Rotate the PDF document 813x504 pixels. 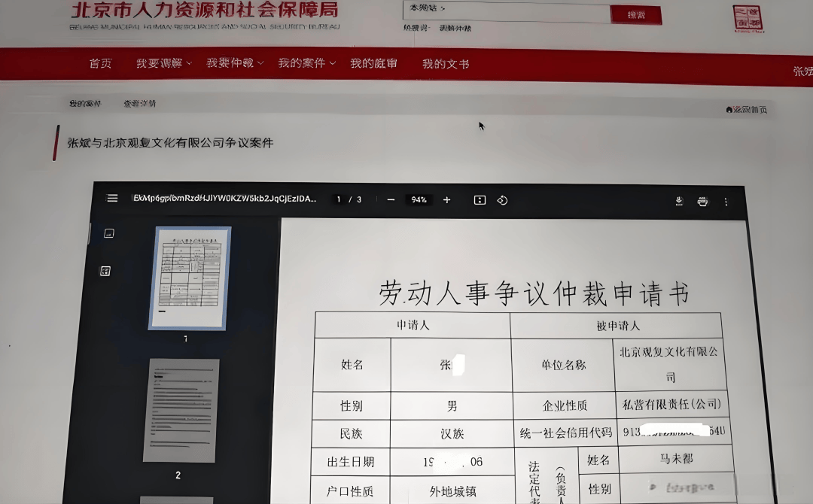point(502,200)
